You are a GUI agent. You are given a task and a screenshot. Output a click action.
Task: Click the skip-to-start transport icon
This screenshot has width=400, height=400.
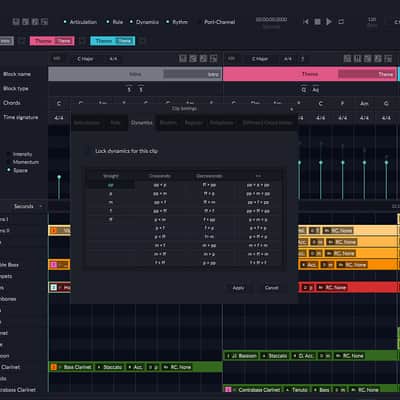pyautogui.click(x=306, y=22)
